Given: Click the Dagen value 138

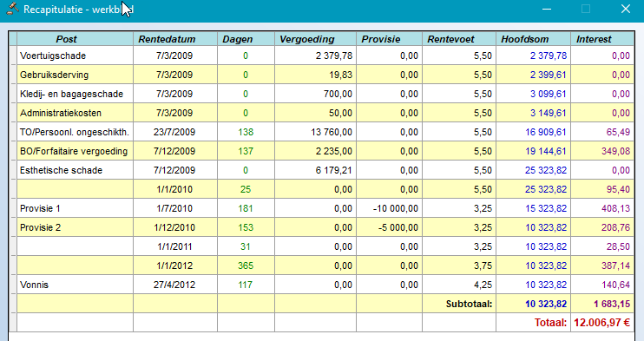Looking at the screenshot, I should click(246, 132).
